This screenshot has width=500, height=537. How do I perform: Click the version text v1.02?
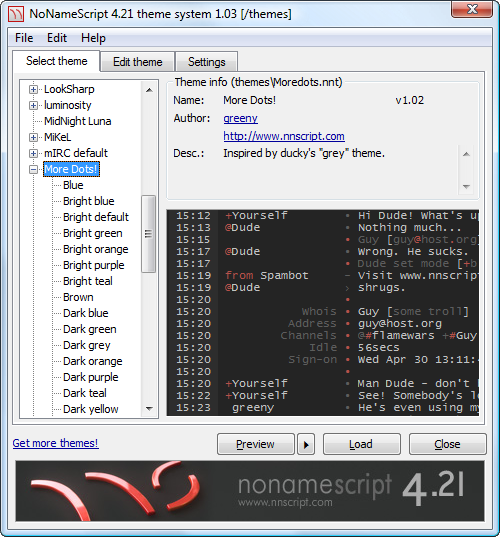point(410,100)
